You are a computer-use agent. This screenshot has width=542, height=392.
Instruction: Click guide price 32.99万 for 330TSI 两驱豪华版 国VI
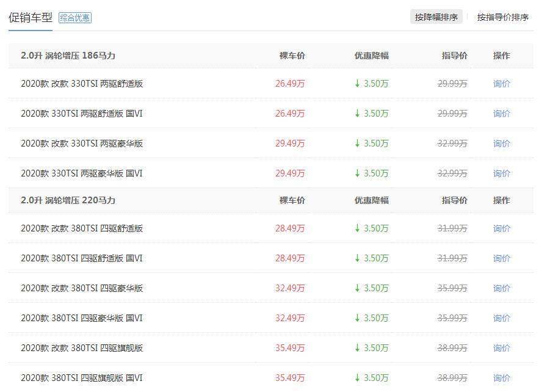(452, 173)
